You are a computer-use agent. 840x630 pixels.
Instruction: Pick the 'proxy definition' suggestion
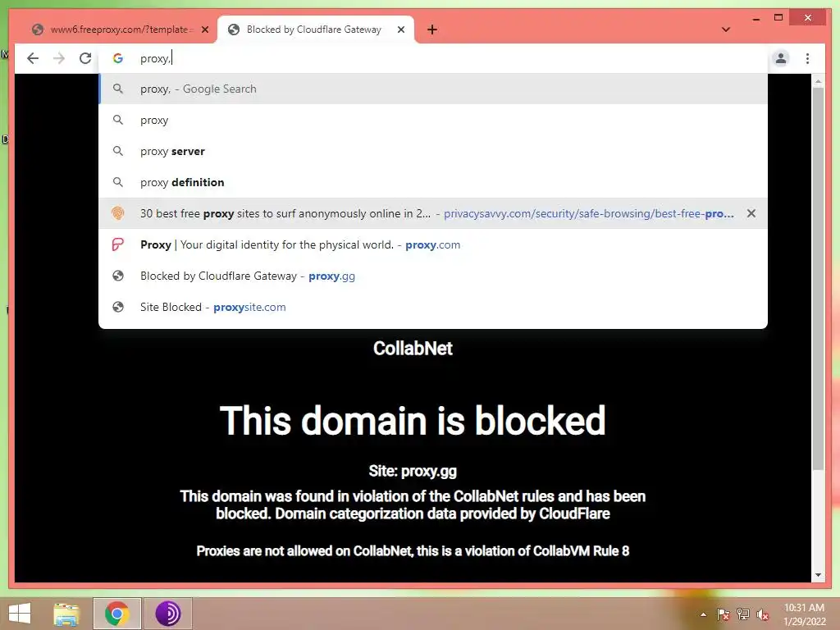[433, 182]
